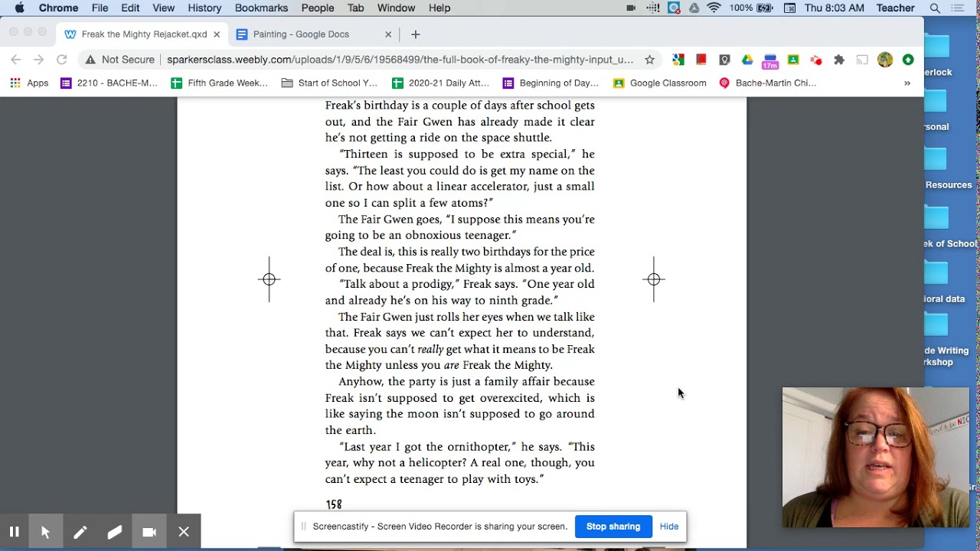
Task: Toggle the embedded webcam camera button
Action: [x=149, y=532]
